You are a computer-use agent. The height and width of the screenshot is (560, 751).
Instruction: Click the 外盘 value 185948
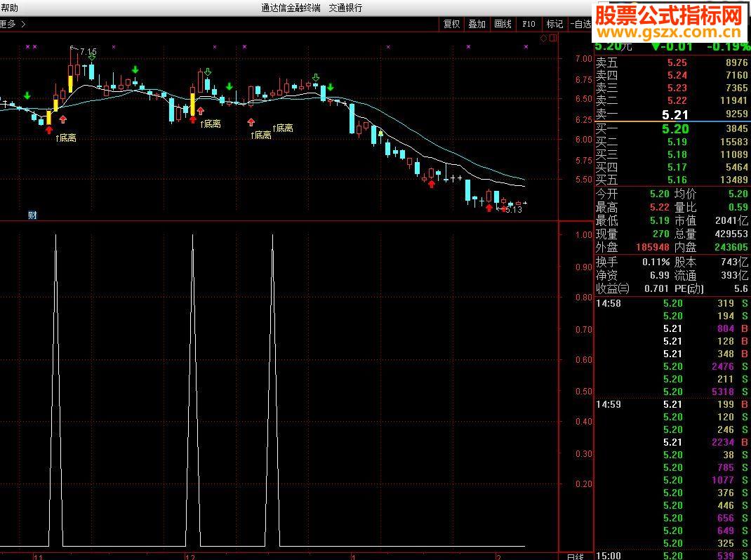(x=653, y=248)
